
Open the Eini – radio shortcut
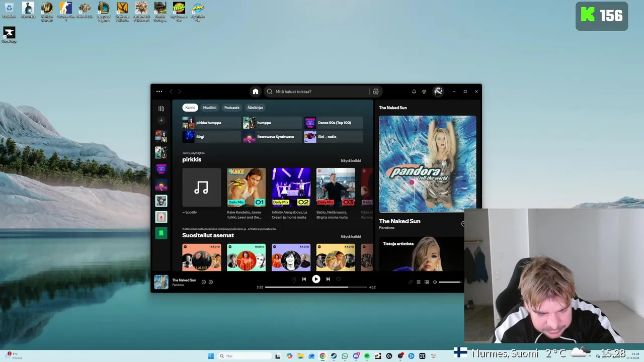pyautogui.click(x=334, y=137)
